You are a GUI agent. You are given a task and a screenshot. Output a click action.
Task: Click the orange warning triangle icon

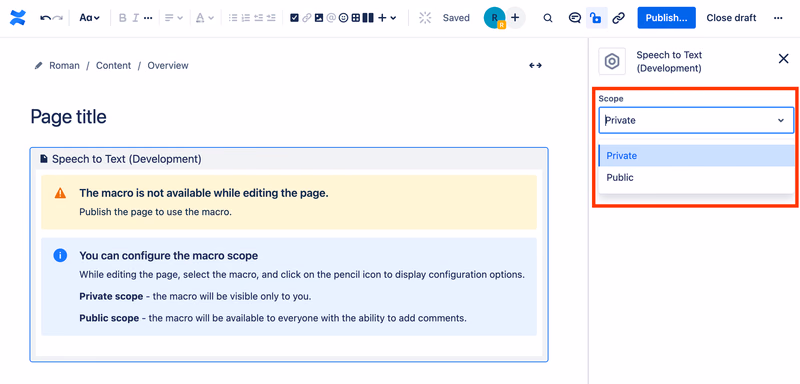tap(60, 193)
